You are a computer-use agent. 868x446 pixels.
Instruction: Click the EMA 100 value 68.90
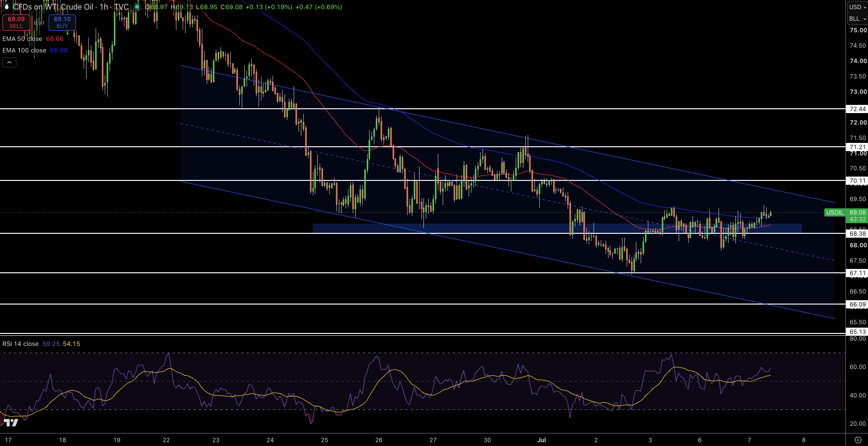tap(59, 50)
